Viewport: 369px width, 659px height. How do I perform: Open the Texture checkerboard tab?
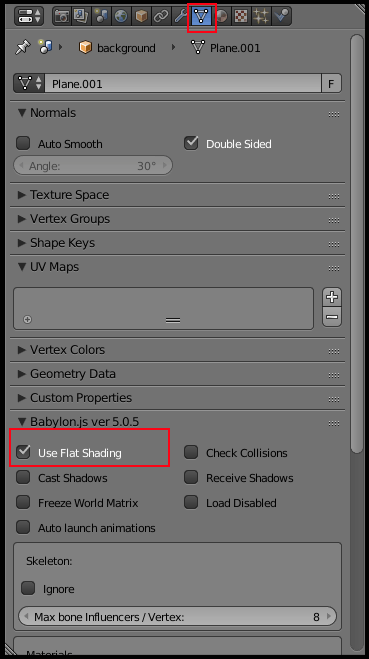click(241, 16)
